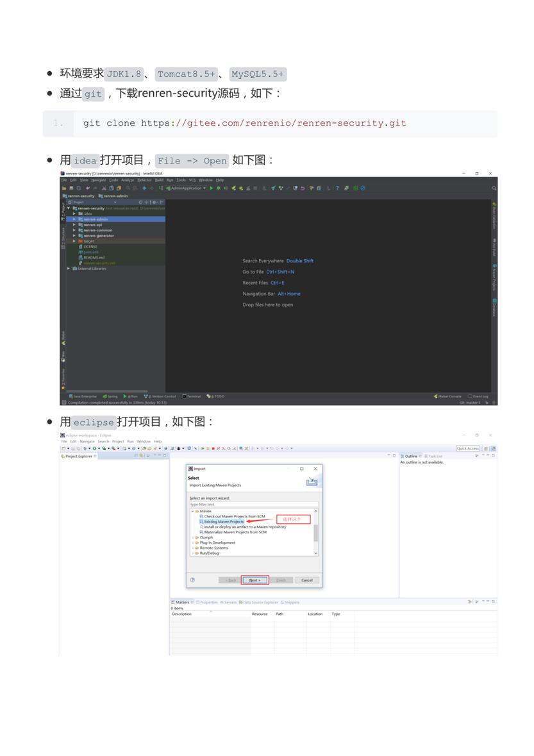
Task: Select renren-generator module in project tree
Action: (x=99, y=236)
